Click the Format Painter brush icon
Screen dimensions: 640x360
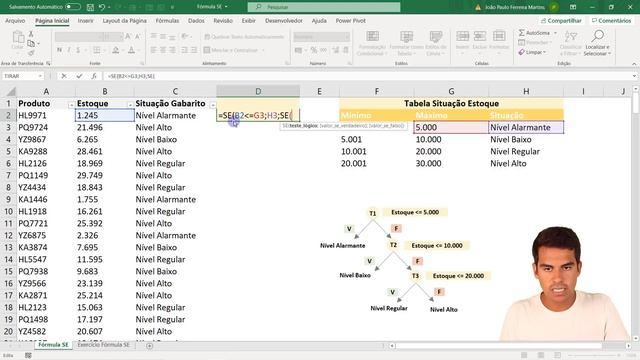(31, 53)
